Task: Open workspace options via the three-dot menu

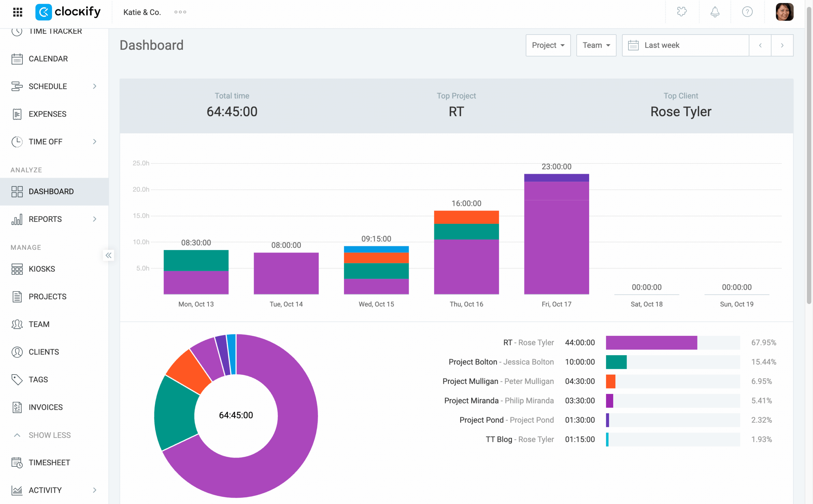Action: pyautogui.click(x=180, y=12)
